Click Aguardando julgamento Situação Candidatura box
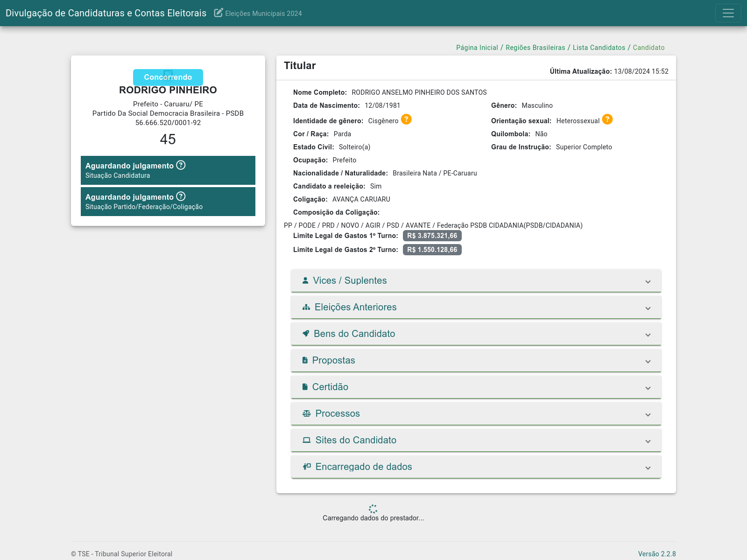Image resolution: width=747 pixels, height=560 pixels. [x=168, y=170]
